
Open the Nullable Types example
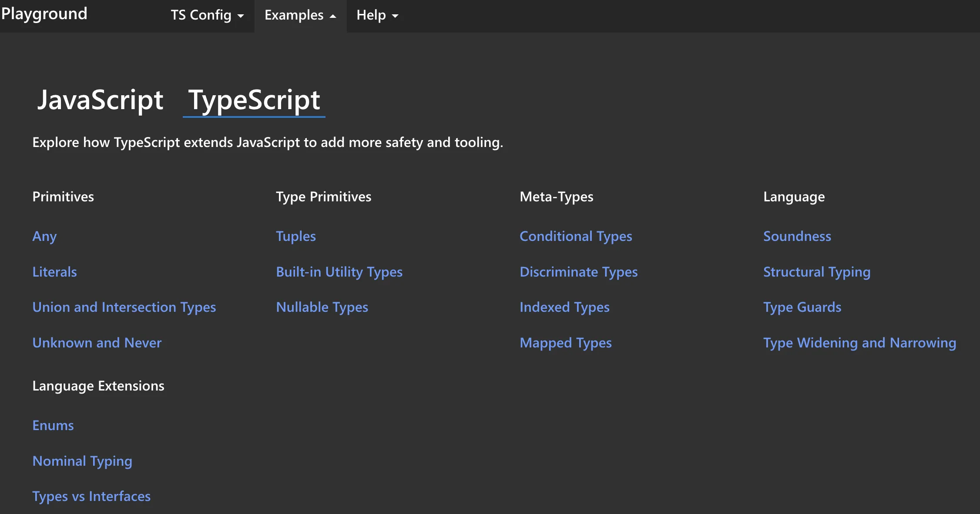point(322,307)
